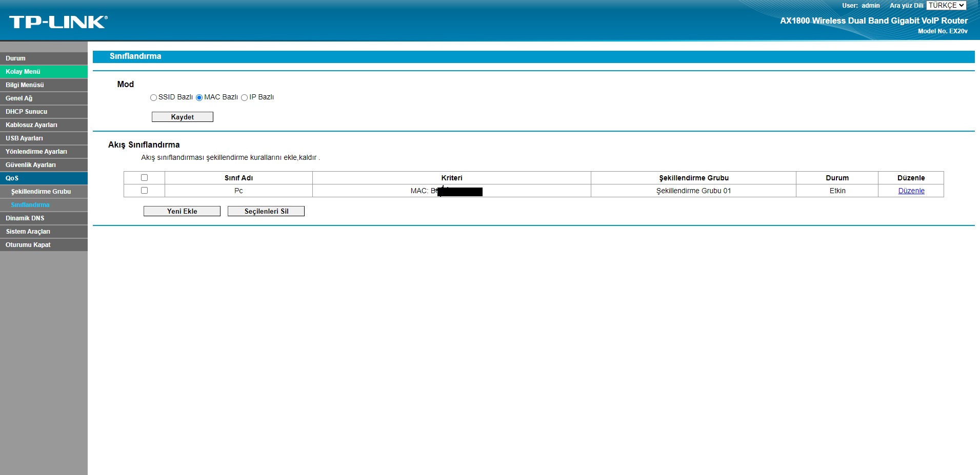
Task: Click the Pc class name cell
Action: 238,191
